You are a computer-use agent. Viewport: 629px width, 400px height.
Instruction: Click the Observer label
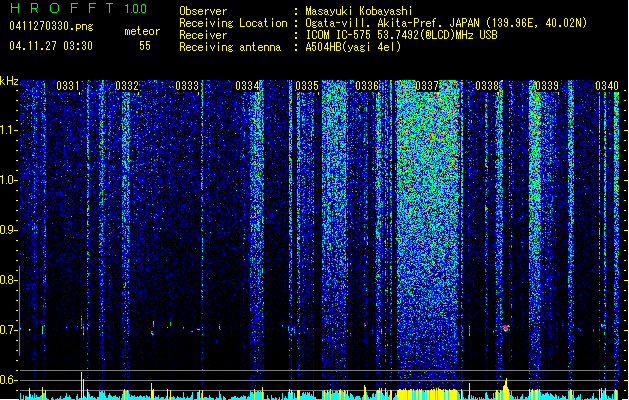tap(203, 11)
